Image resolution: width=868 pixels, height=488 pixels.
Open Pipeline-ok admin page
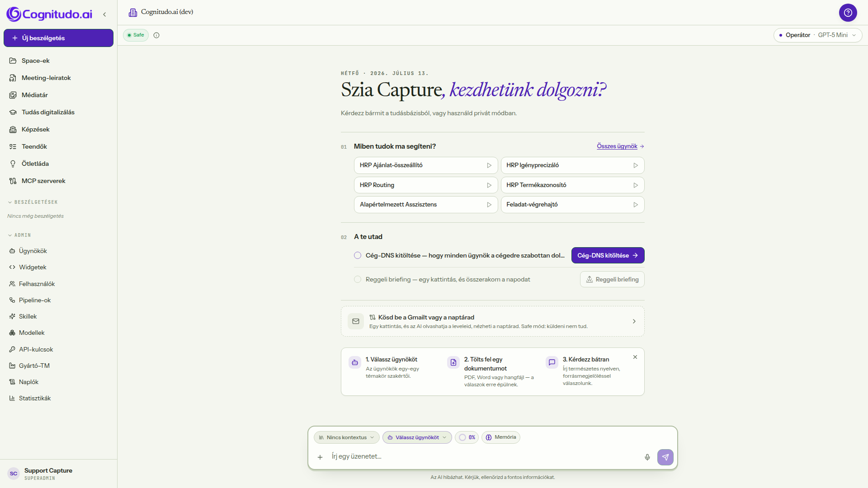(x=58, y=300)
